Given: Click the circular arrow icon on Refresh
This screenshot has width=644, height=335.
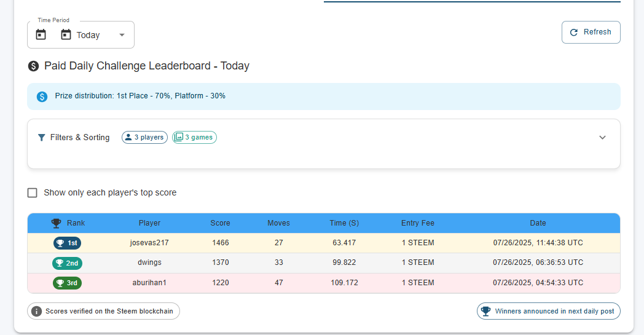Looking at the screenshot, I should click(x=574, y=32).
